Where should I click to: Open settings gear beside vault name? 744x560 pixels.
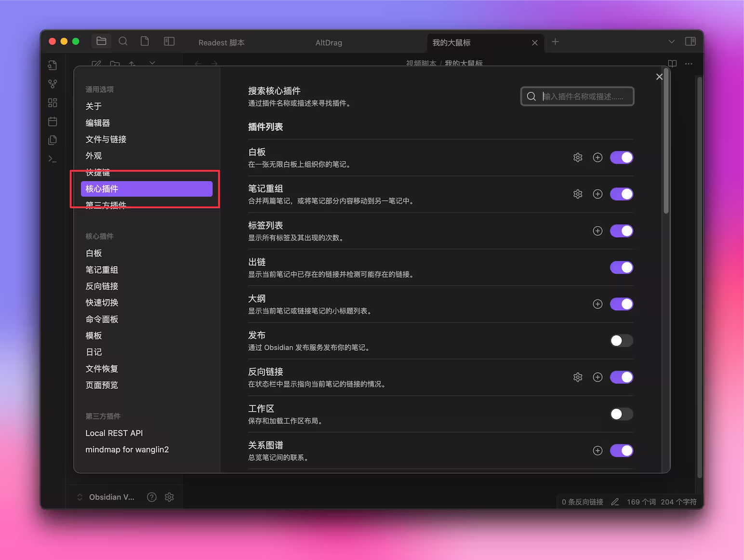click(x=169, y=497)
